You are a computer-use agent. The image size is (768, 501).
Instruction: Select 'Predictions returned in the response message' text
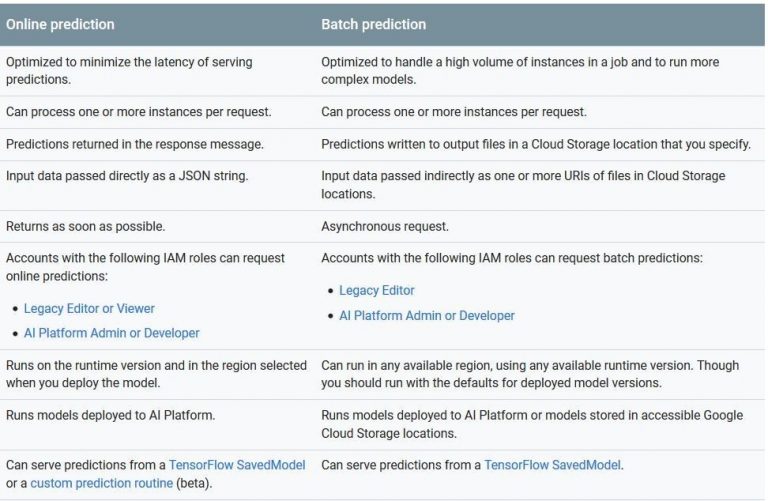[135, 144]
